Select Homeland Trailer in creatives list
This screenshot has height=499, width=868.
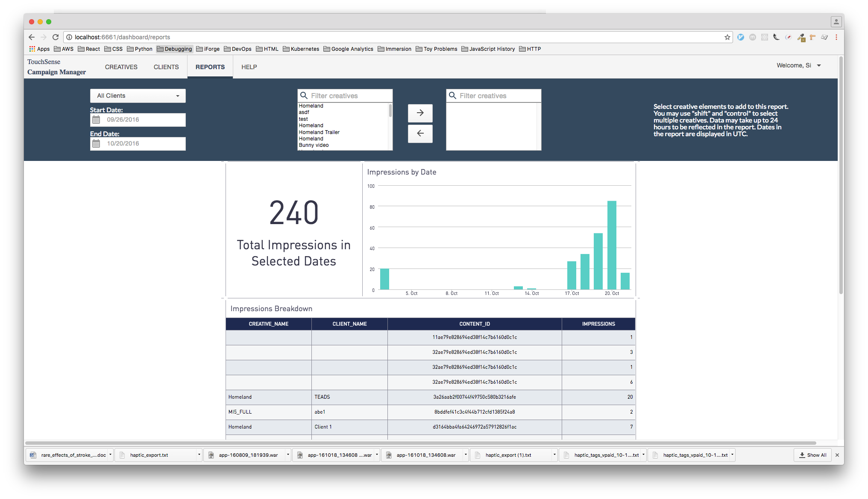click(319, 132)
